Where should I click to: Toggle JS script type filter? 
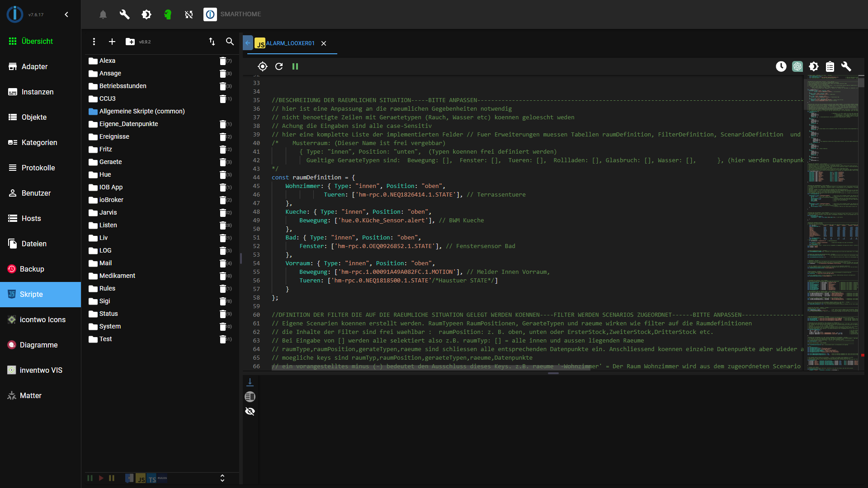pyautogui.click(x=141, y=478)
